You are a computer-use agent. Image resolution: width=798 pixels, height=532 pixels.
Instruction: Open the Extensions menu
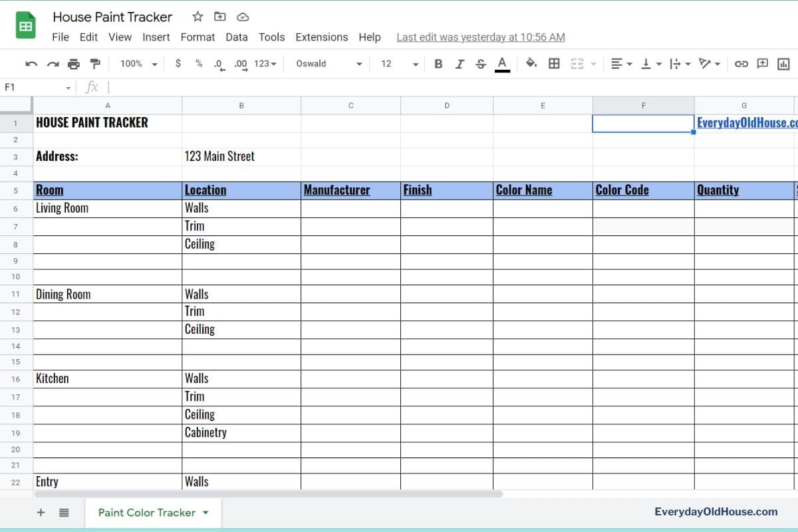pyautogui.click(x=322, y=37)
